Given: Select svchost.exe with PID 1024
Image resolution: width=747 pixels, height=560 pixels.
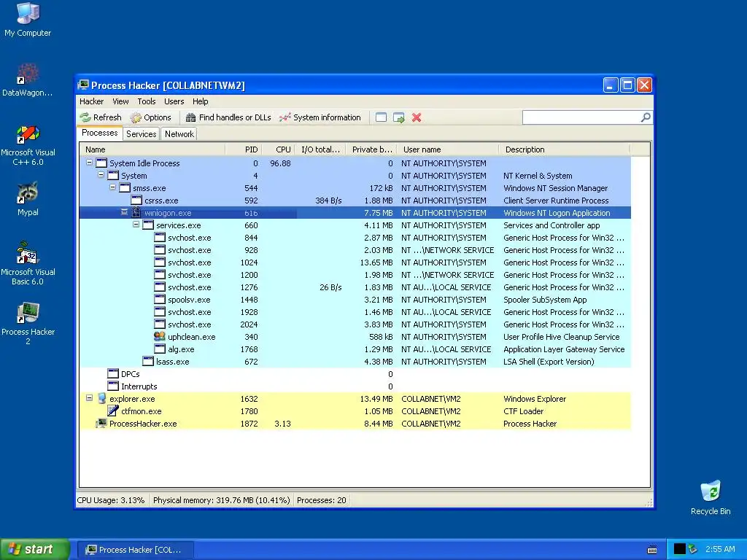Looking at the screenshot, I should 355,262.
